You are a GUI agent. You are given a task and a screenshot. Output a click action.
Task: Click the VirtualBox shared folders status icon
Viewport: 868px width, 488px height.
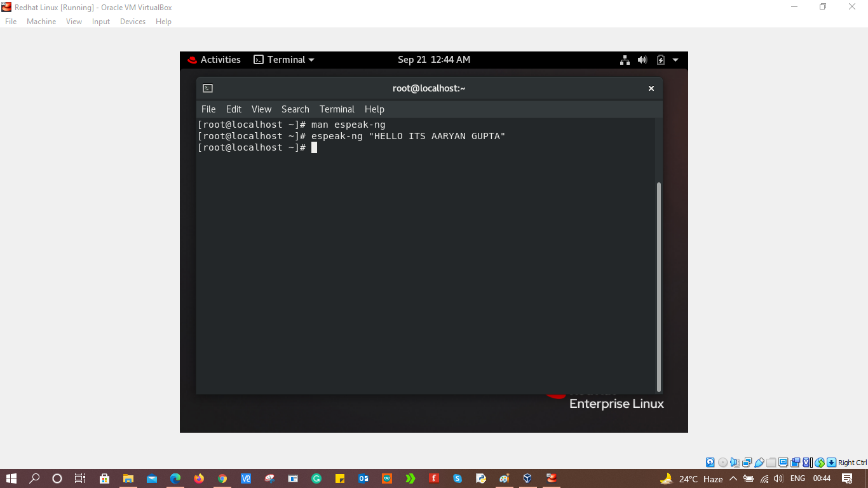pyautogui.click(x=770, y=462)
